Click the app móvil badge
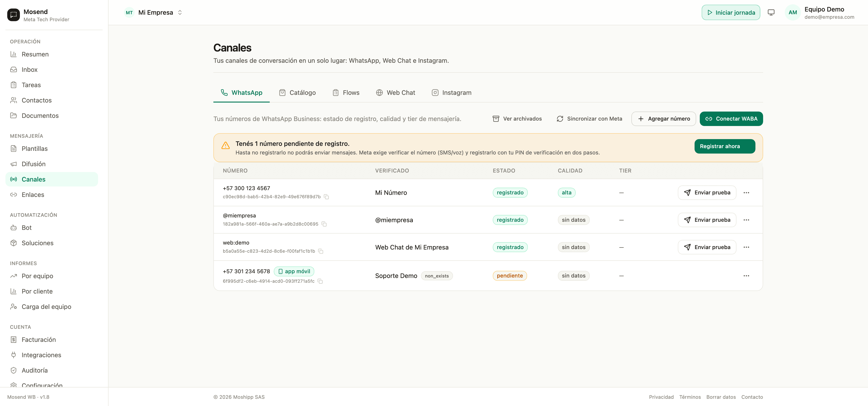The height and width of the screenshot is (406, 868). [x=294, y=271]
